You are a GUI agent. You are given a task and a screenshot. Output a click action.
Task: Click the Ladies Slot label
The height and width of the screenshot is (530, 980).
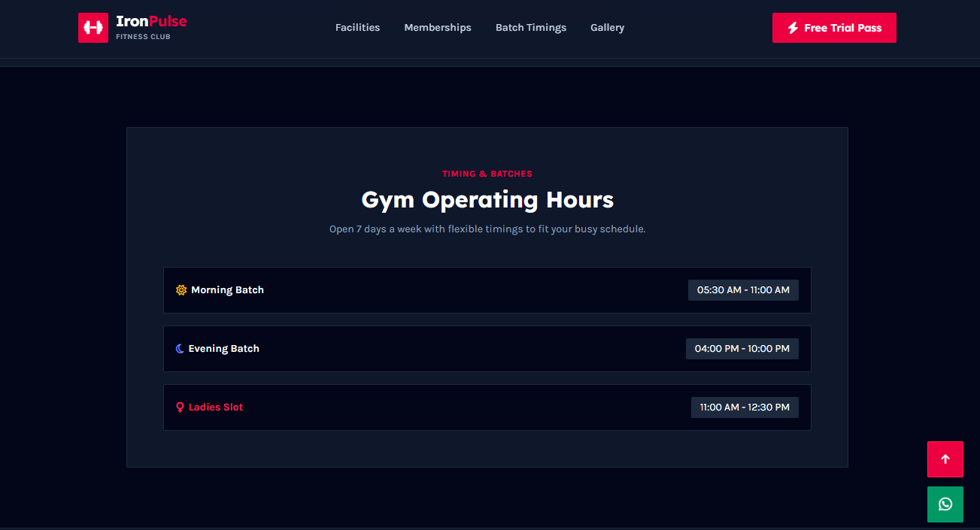[x=216, y=407]
